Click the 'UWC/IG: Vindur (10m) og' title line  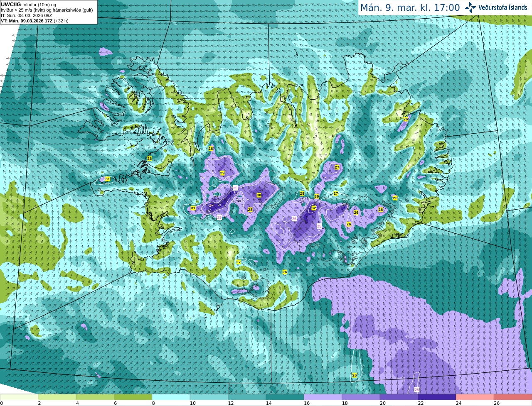coord(28,4)
